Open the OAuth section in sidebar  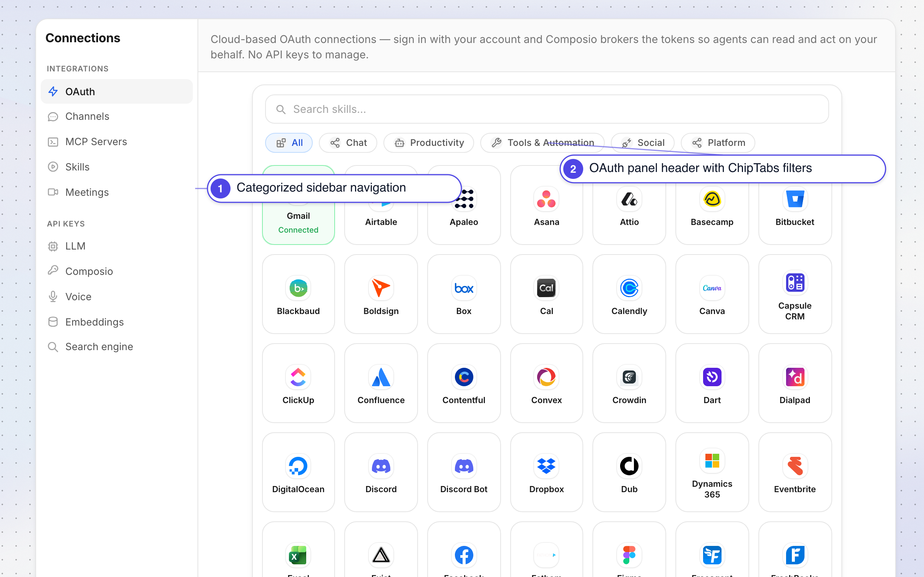(x=117, y=92)
